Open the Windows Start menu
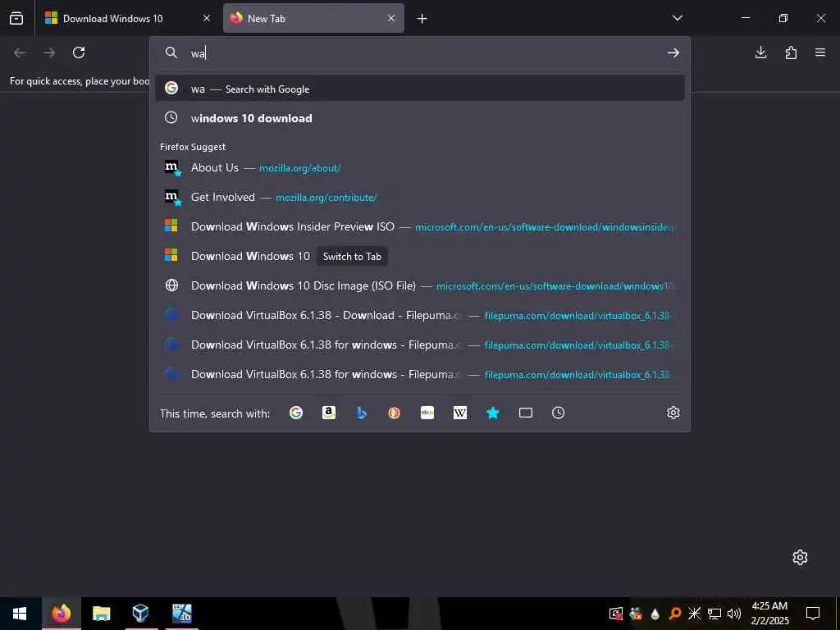Screen dimensions: 840x630 coord(20,614)
